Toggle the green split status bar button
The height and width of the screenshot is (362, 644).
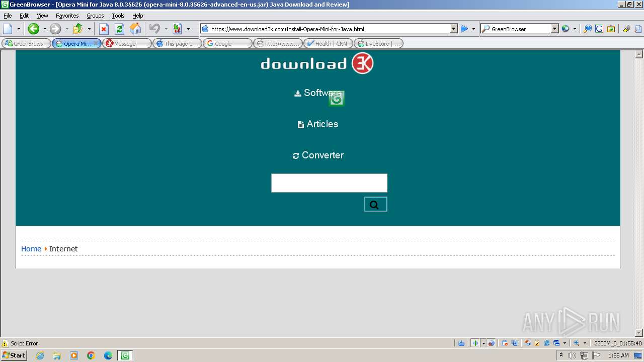(x=475, y=343)
